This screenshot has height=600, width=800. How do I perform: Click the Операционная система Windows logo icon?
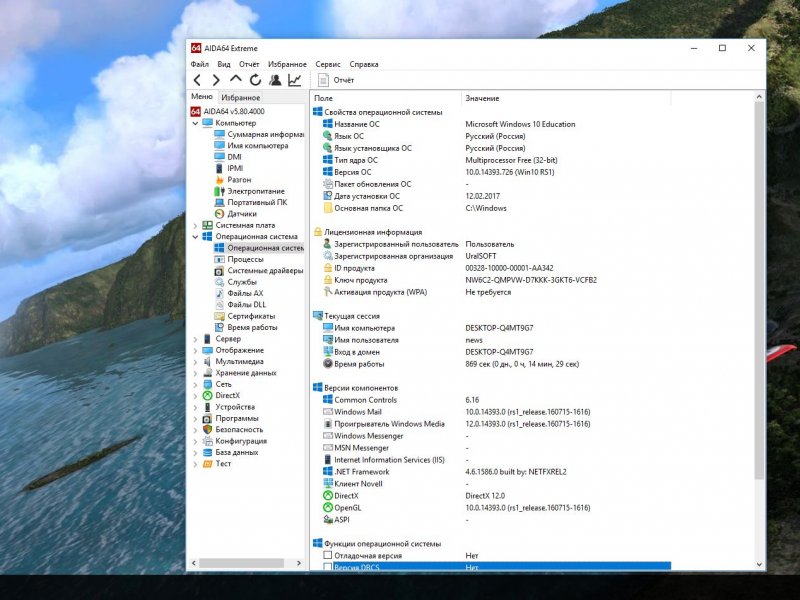pyautogui.click(x=207, y=236)
